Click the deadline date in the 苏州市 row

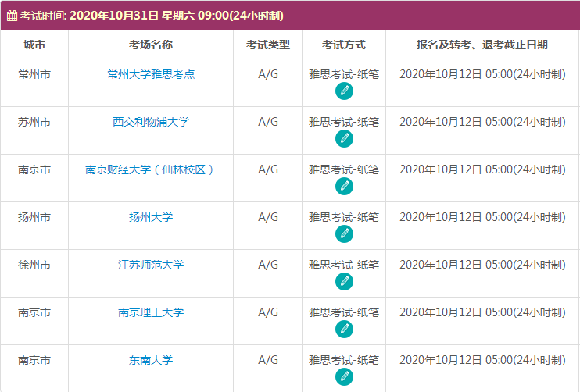pos(482,122)
